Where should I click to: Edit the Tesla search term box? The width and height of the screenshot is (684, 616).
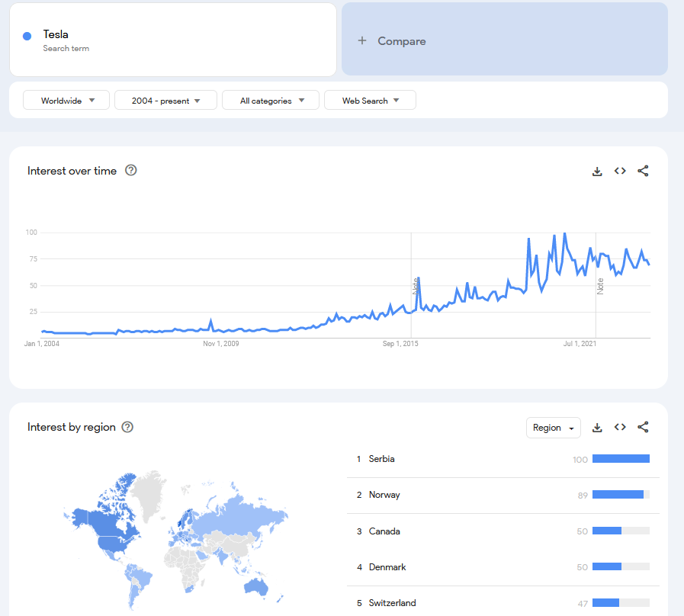(x=173, y=40)
